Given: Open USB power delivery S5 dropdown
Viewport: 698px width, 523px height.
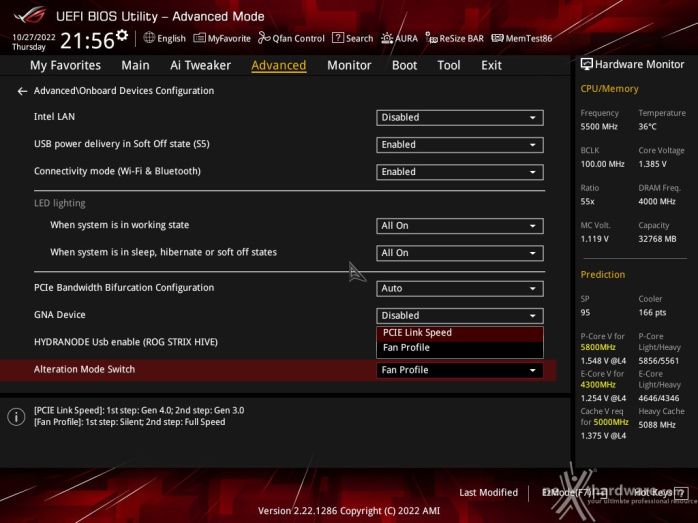Looking at the screenshot, I should tap(459, 145).
